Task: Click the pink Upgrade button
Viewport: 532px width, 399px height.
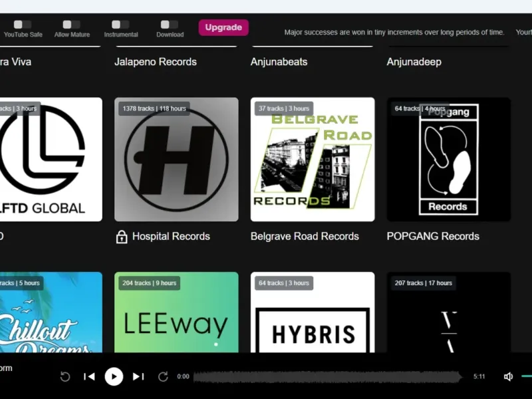Action: [x=223, y=27]
